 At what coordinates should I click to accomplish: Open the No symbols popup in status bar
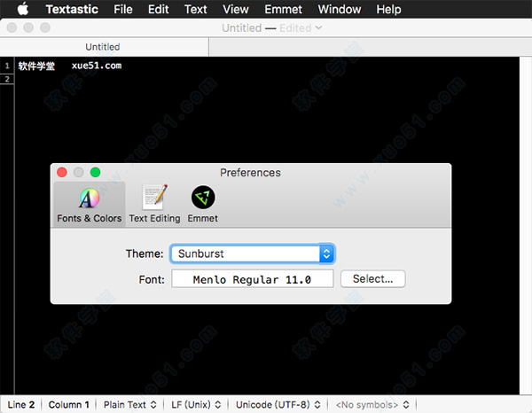(x=372, y=405)
